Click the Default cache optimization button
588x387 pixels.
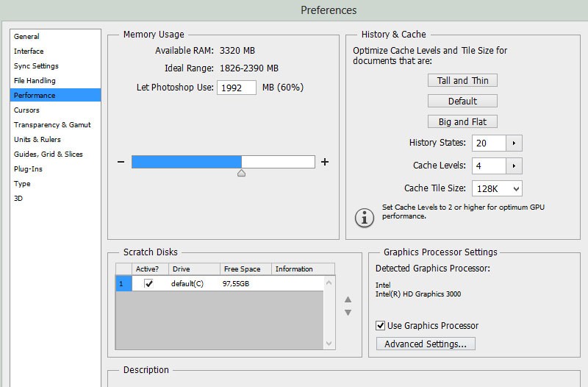[462, 101]
